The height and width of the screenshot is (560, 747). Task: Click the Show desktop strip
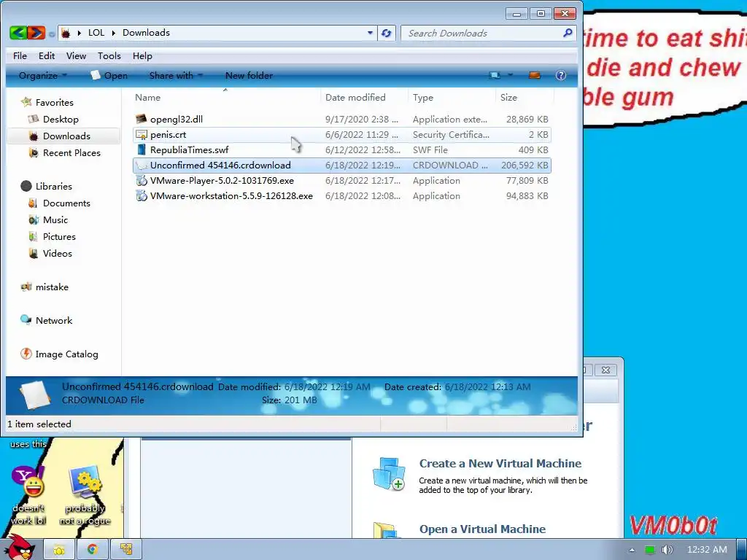[x=742, y=550]
